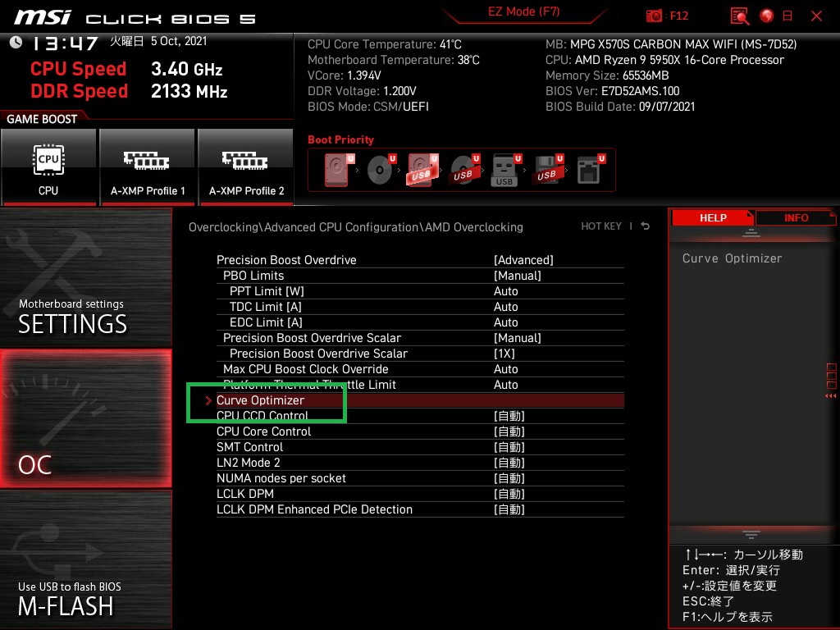840x630 pixels.
Task: Enable the CPU Game Boost button
Action: (x=48, y=167)
